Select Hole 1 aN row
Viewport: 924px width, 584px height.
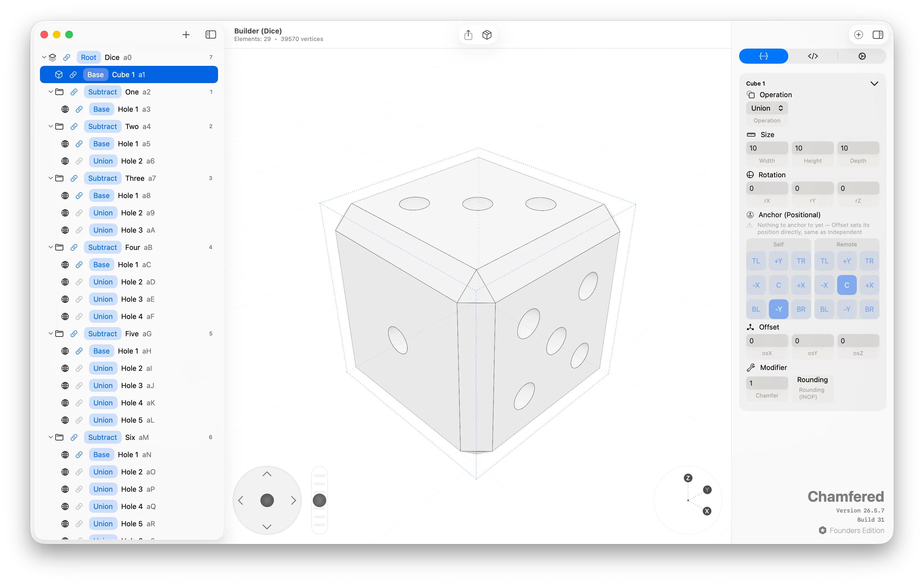[x=129, y=454]
